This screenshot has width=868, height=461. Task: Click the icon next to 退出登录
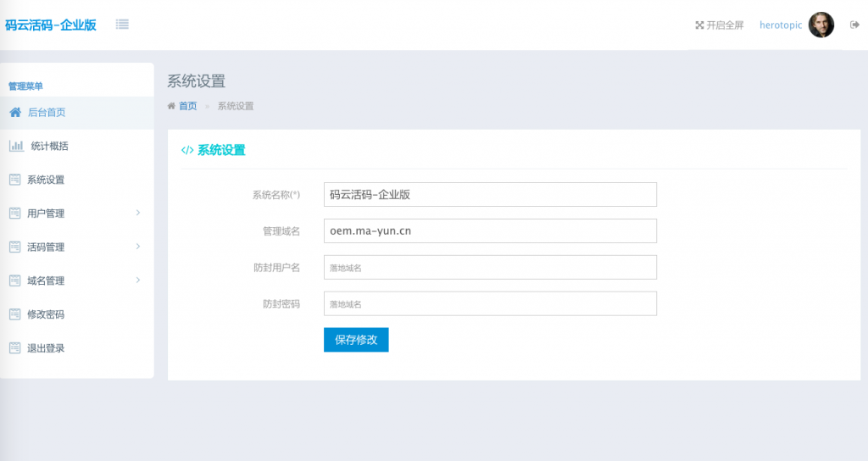[x=14, y=348]
